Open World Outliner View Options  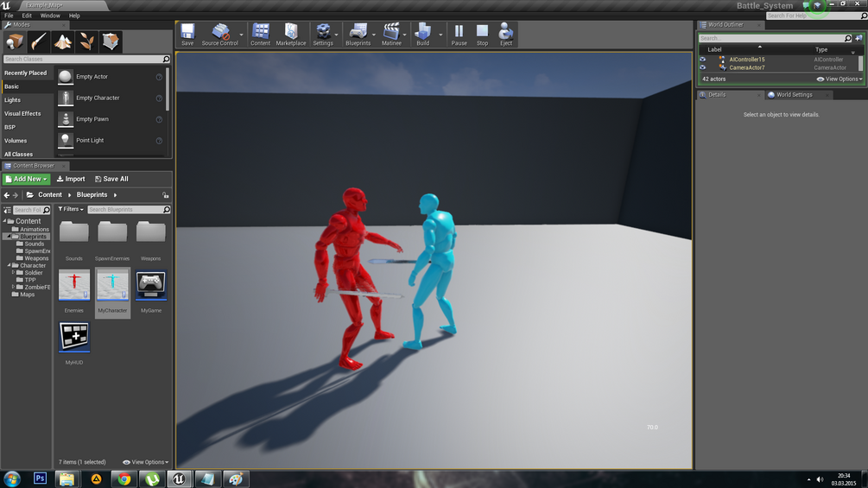point(839,79)
